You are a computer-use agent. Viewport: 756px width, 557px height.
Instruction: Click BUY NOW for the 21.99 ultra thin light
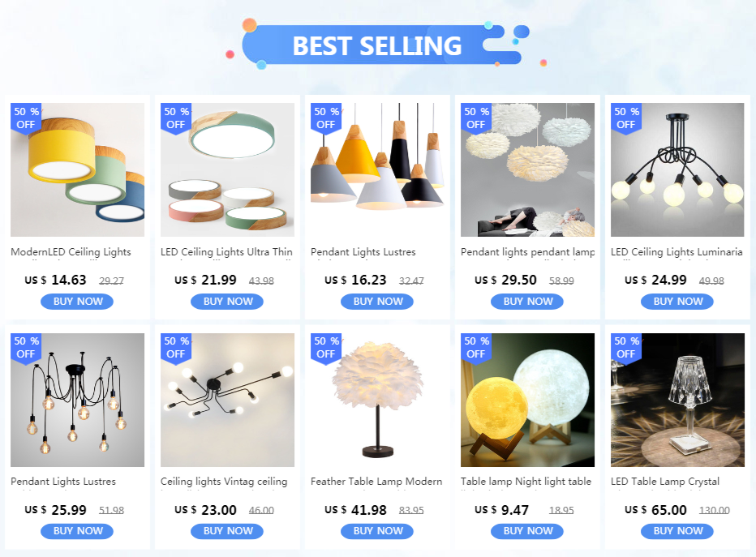[x=227, y=302]
